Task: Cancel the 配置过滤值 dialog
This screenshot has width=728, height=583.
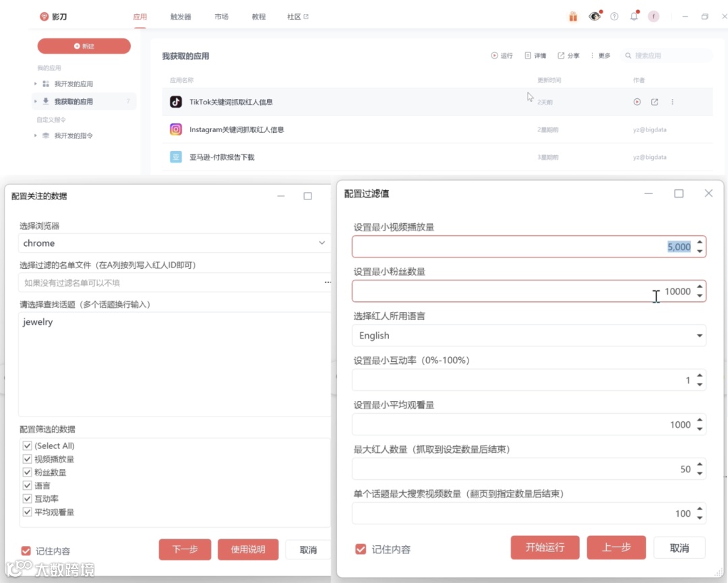Action: [679, 548]
